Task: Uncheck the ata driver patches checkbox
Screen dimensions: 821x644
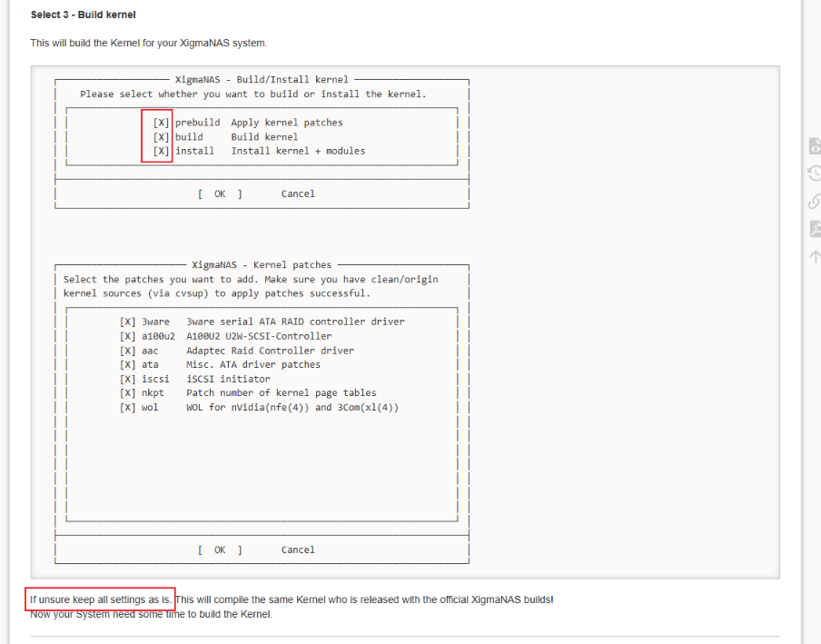Action: pos(128,364)
